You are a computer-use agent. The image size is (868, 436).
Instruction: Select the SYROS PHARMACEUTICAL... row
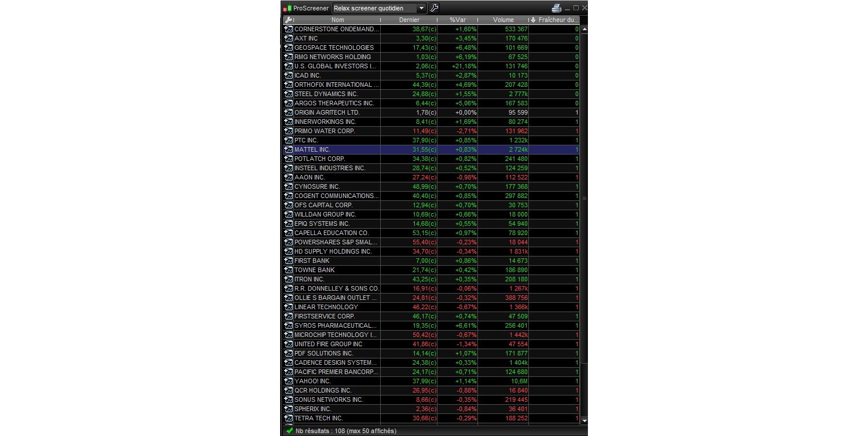[x=432, y=325]
